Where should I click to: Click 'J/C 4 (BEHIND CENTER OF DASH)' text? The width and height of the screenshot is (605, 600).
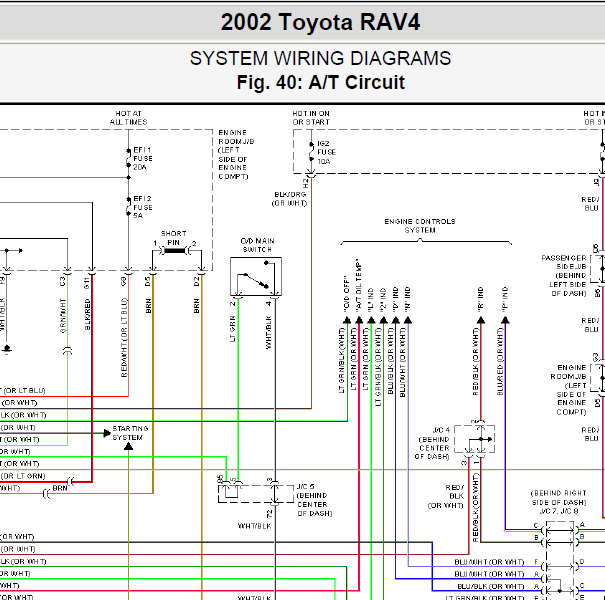[432, 443]
